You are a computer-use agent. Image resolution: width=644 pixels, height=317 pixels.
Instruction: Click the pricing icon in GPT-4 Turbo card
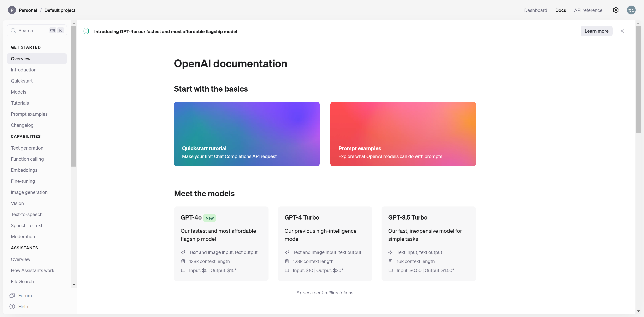(287, 270)
